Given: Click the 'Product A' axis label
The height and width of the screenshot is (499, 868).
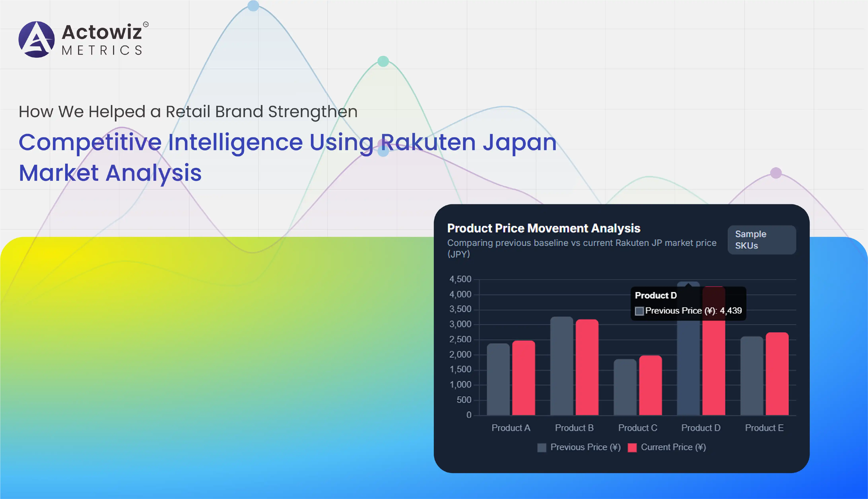Looking at the screenshot, I should [x=511, y=428].
